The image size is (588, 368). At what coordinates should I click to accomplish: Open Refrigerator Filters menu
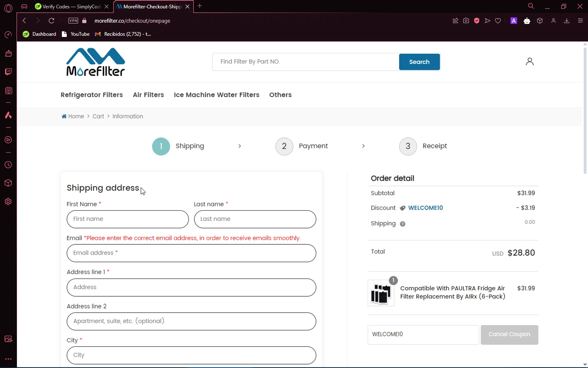92,95
